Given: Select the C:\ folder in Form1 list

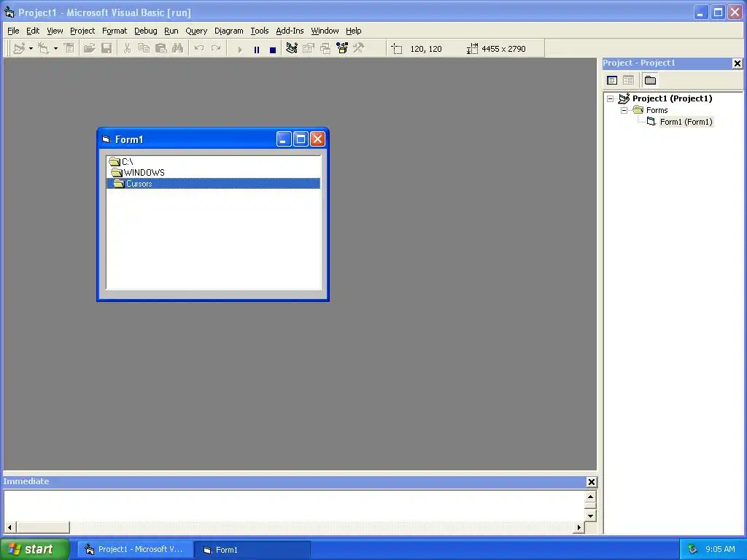Looking at the screenshot, I should 213,162.
